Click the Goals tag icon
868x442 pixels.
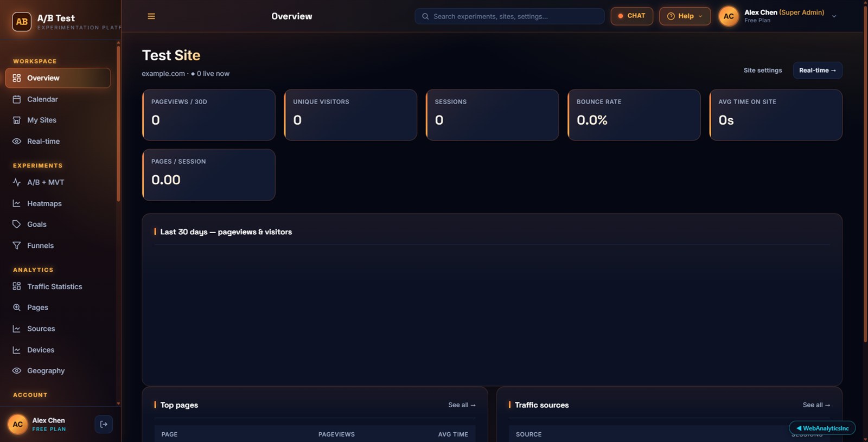pos(17,224)
